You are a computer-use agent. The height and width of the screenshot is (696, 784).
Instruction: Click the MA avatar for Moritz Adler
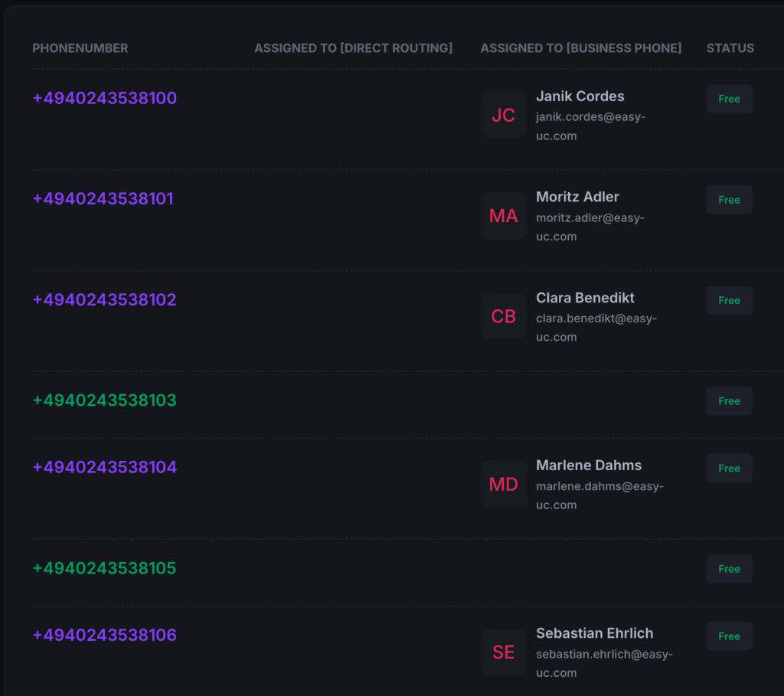coord(503,216)
